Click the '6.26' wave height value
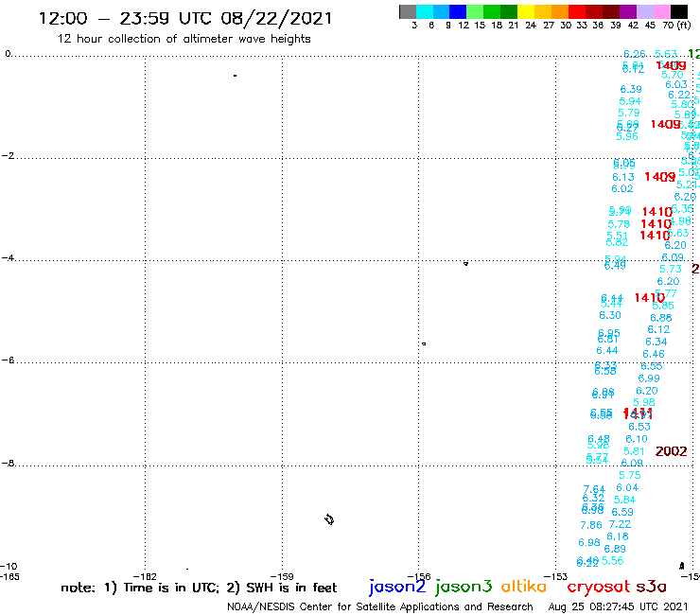The width and height of the screenshot is (700, 615). click(635, 54)
